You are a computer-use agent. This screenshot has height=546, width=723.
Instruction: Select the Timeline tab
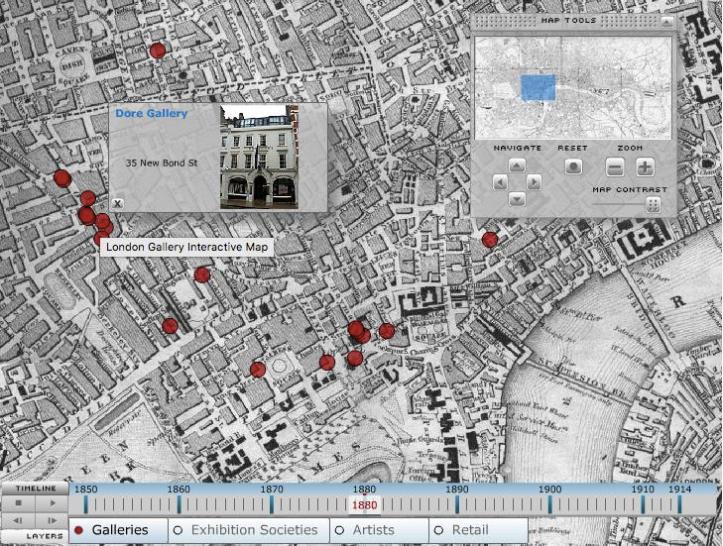pos(34,487)
